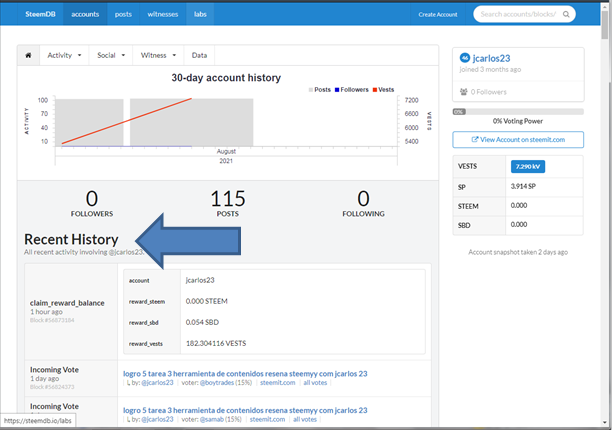Click the followers group icon in sidebar
615x430 pixels.
(464, 92)
